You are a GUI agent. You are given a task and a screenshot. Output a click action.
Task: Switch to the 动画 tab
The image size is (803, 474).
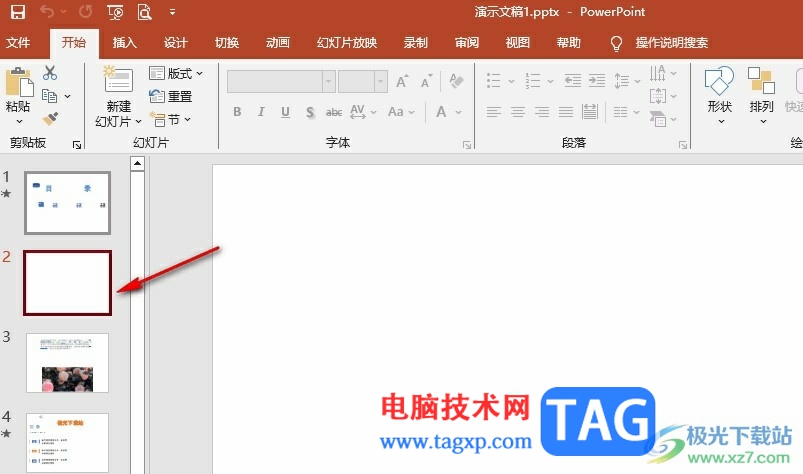pyautogui.click(x=278, y=42)
